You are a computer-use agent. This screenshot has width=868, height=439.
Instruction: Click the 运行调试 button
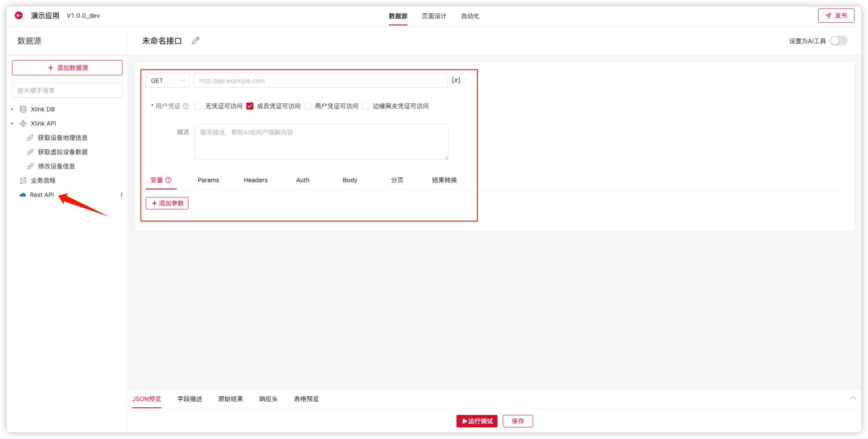click(477, 421)
